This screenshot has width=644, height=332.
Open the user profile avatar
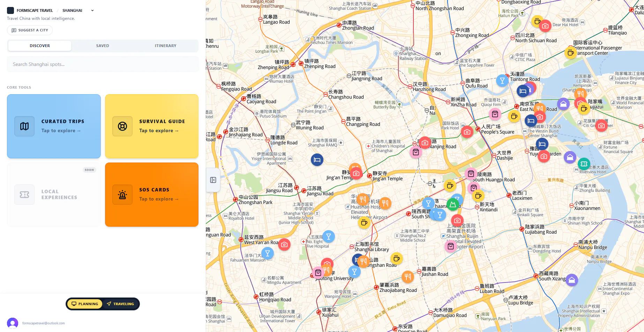13,323
